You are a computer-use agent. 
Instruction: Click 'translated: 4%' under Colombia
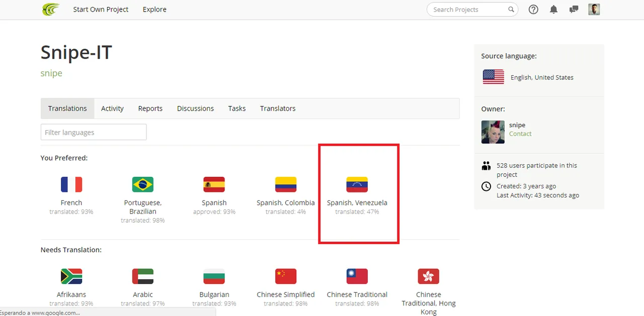(x=286, y=212)
